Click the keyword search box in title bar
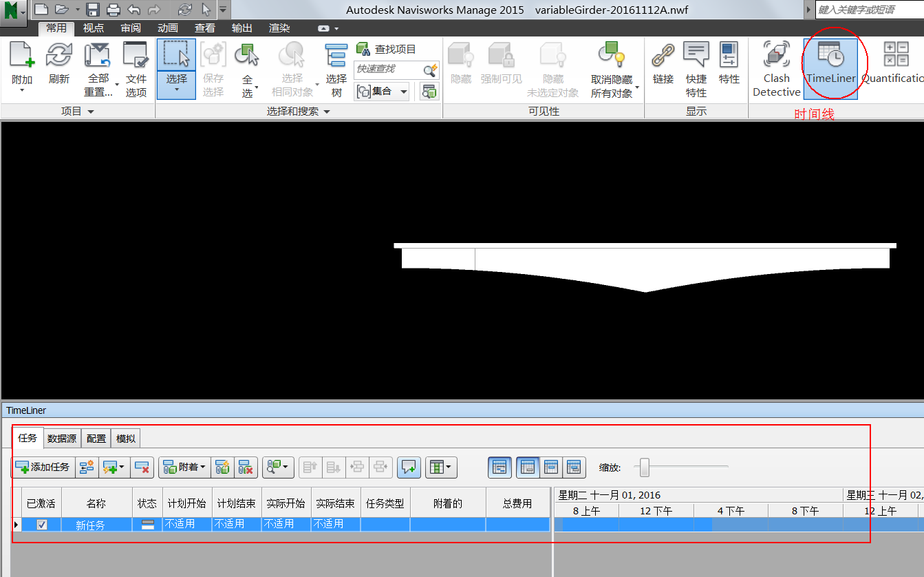Image resolution: width=924 pixels, height=577 pixels. coord(870,10)
